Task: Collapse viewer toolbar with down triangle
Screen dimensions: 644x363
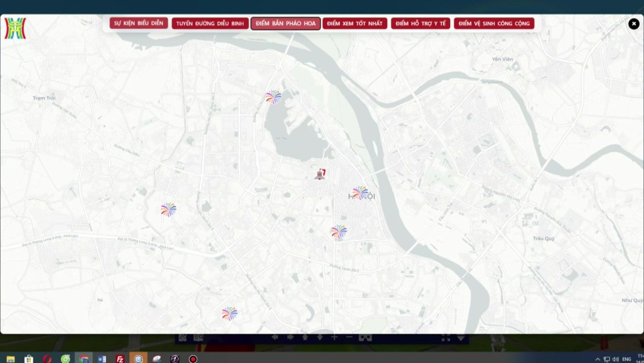Action: point(461,337)
